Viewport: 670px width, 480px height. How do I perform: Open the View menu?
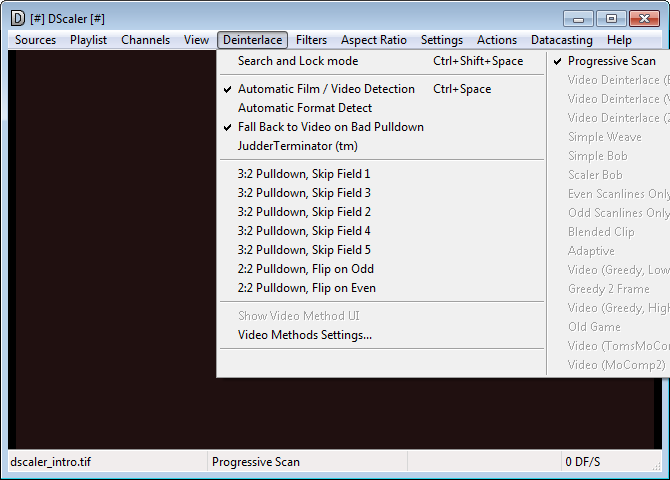196,40
